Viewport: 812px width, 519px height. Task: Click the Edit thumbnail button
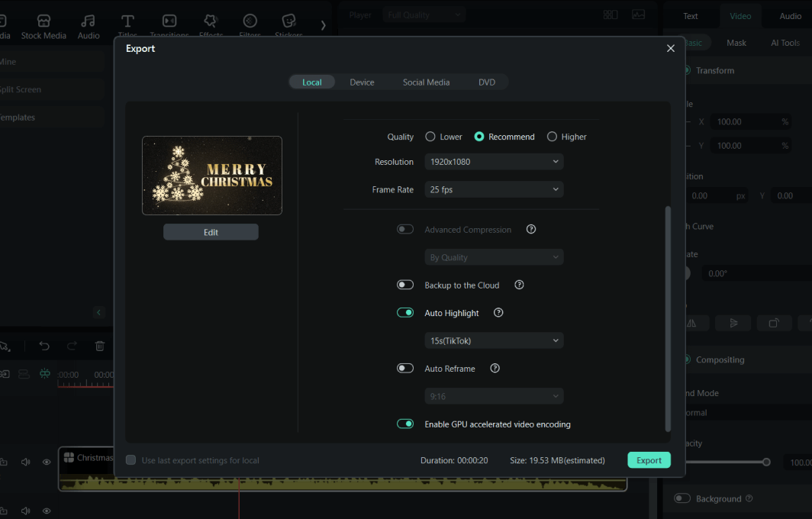click(211, 232)
